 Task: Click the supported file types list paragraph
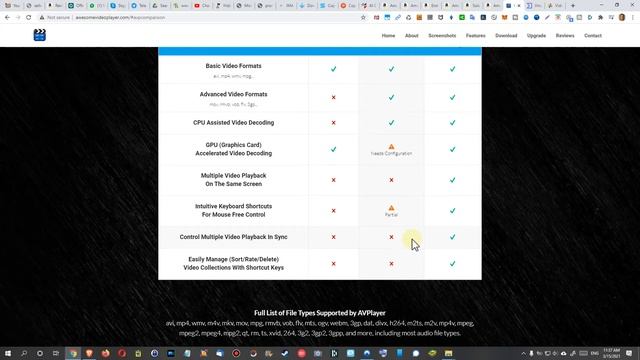pyautogui.click(x=320, y=328)
